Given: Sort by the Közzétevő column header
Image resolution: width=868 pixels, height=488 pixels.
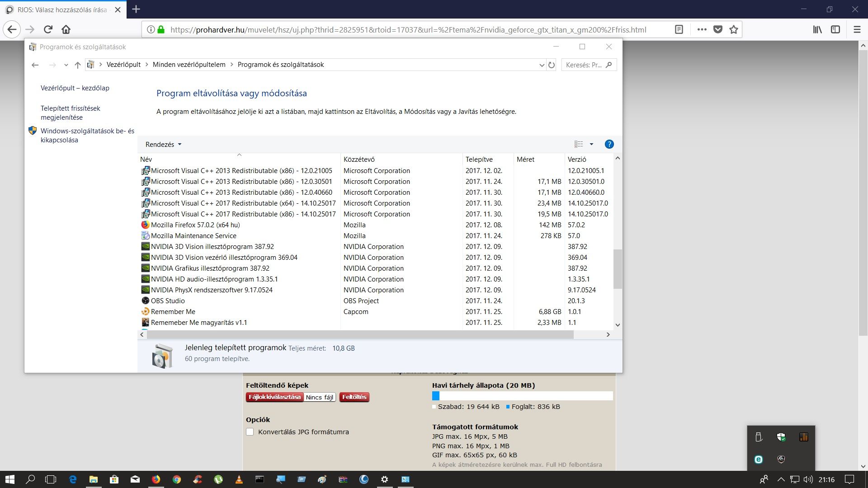Looking at the screenshot, I should point(401,160).
